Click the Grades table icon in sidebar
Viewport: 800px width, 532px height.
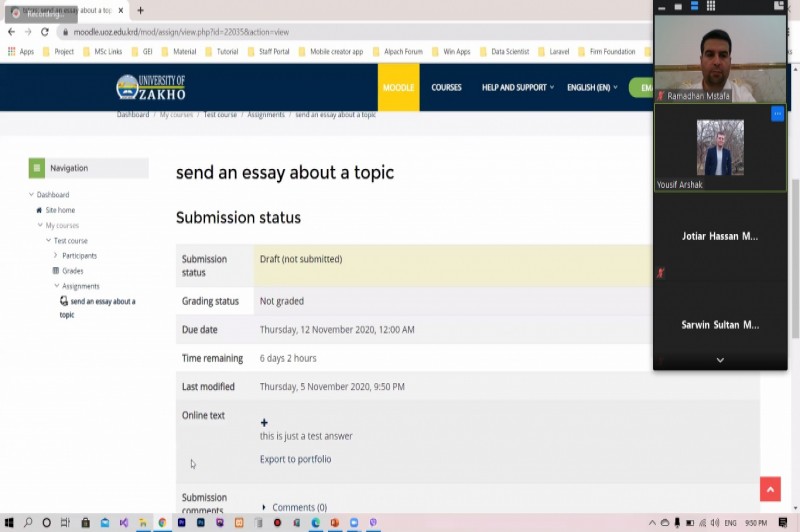pos(56,271)
